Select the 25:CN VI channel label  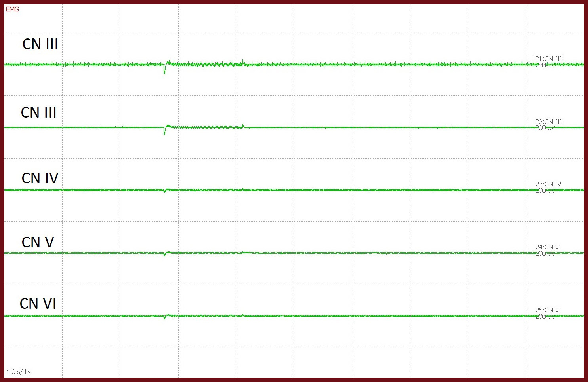[x=548, y=310]
